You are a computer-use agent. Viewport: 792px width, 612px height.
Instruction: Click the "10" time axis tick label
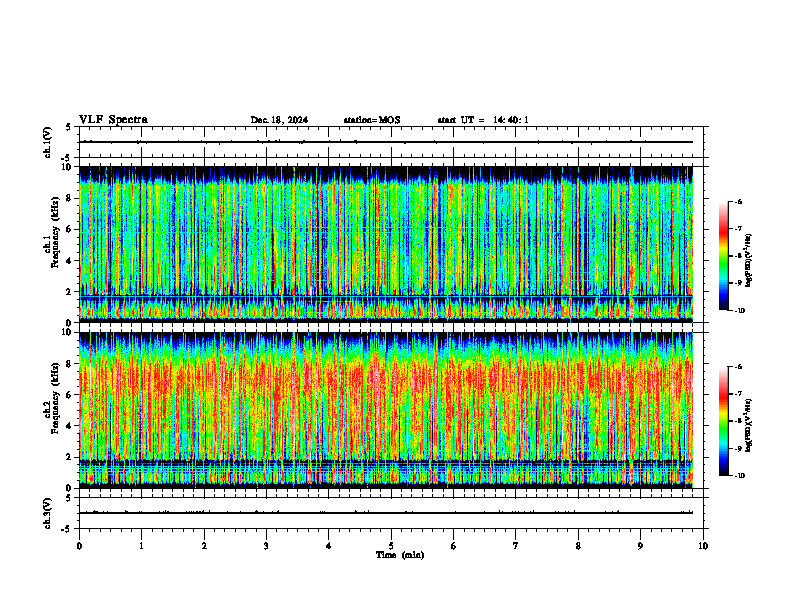(x=703, y=546)
